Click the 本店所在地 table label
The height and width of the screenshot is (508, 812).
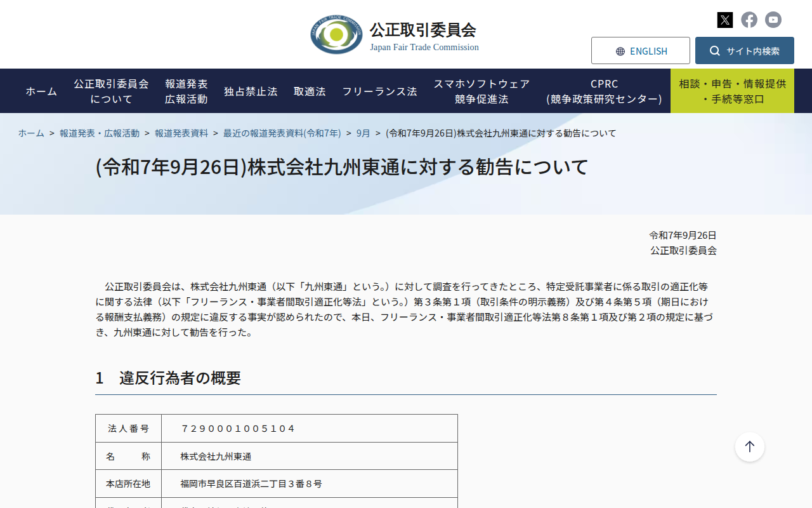point(128,484)
